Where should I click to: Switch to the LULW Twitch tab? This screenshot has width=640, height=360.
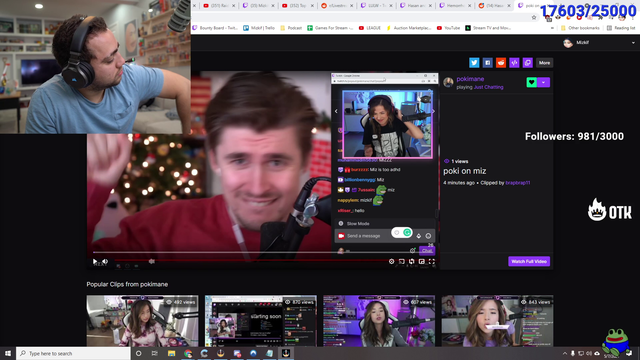(376, 6)
